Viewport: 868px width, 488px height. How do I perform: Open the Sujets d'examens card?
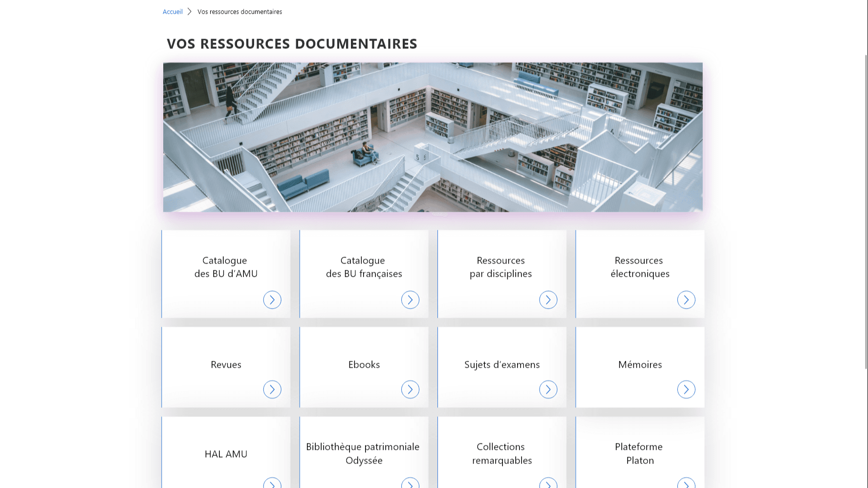502,367
